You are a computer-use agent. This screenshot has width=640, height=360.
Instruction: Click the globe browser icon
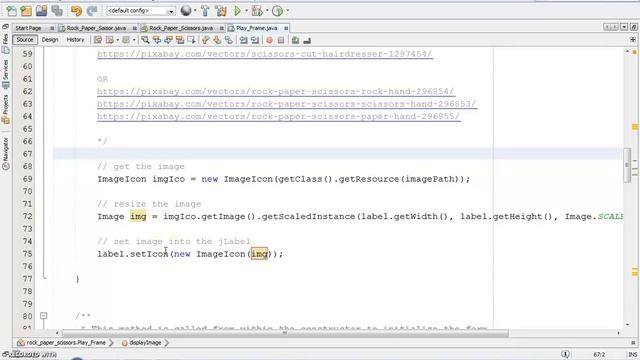click(186, 11)
